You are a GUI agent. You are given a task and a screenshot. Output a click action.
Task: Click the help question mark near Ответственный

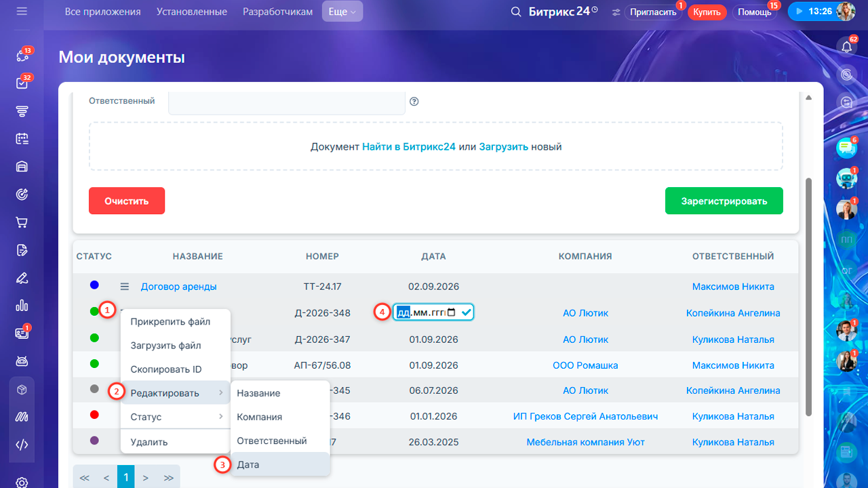414,102
